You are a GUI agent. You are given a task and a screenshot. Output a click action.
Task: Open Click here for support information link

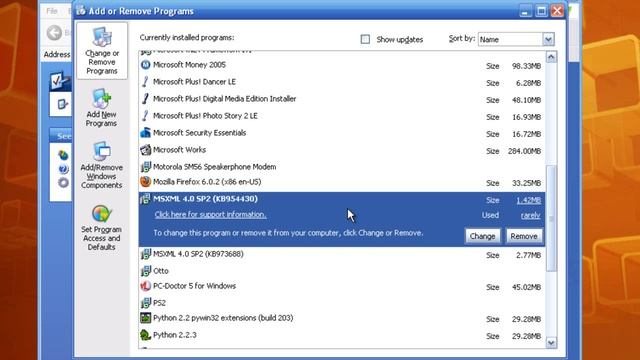coord(211,215)
